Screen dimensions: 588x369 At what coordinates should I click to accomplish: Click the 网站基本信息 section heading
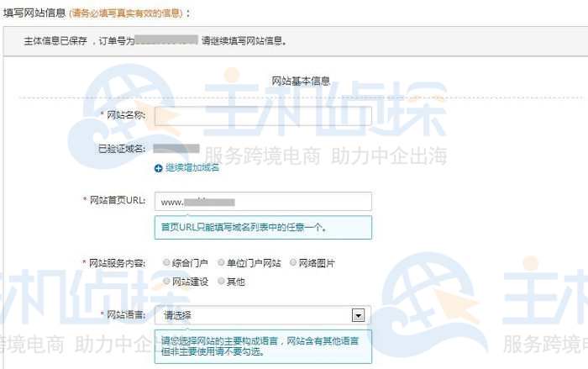(301, 81)
